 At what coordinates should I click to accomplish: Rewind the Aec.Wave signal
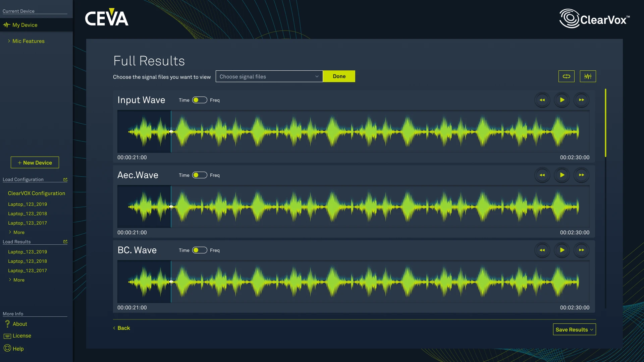point(542,175)
